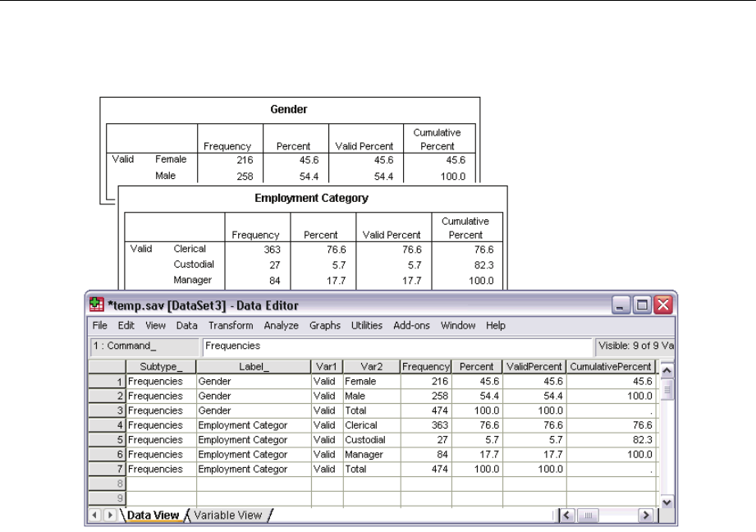Viewport: 756px width, 532px height.
Task: Maximize the Data Editor window
Action: [x=642, y=305]
